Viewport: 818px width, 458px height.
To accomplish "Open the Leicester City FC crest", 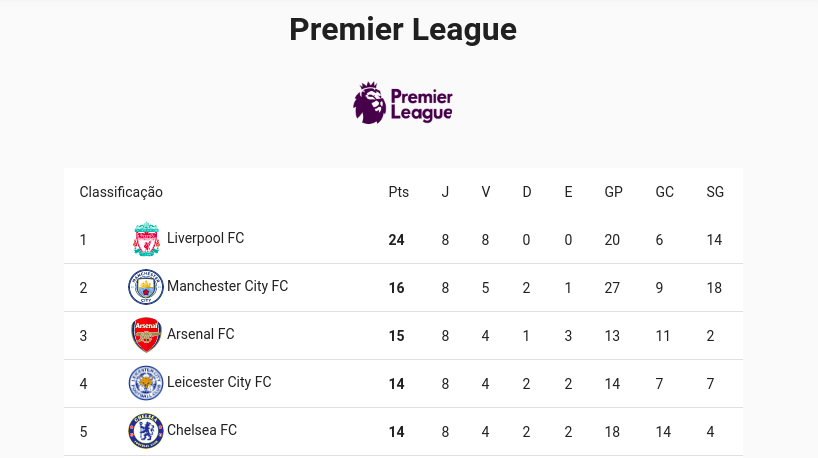I will (x=146, y=383).
